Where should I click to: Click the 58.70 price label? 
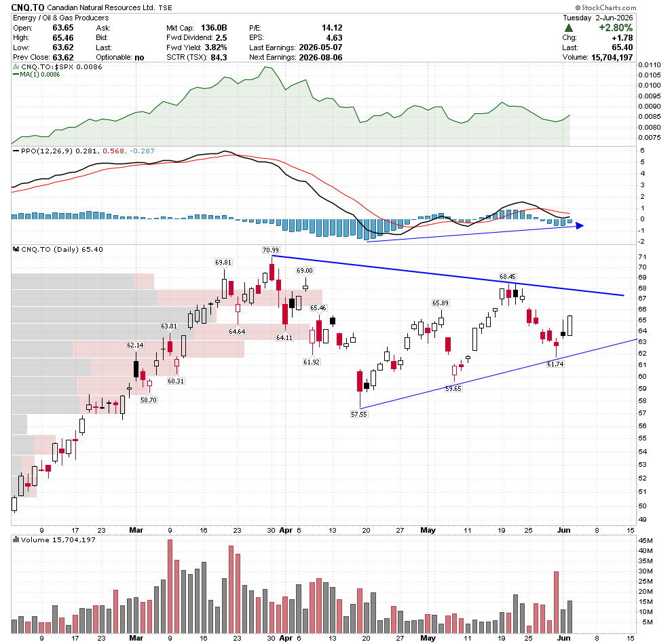click(x=149, y=400)
